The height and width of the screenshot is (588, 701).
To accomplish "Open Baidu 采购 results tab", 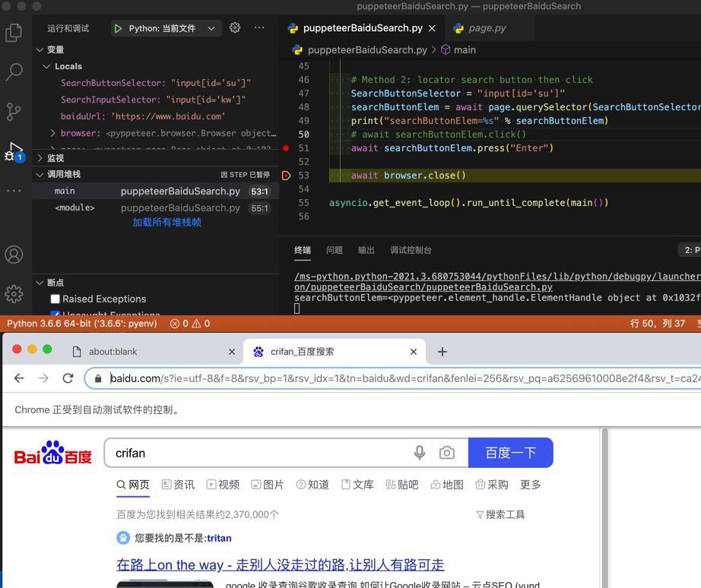I will 492,485.
